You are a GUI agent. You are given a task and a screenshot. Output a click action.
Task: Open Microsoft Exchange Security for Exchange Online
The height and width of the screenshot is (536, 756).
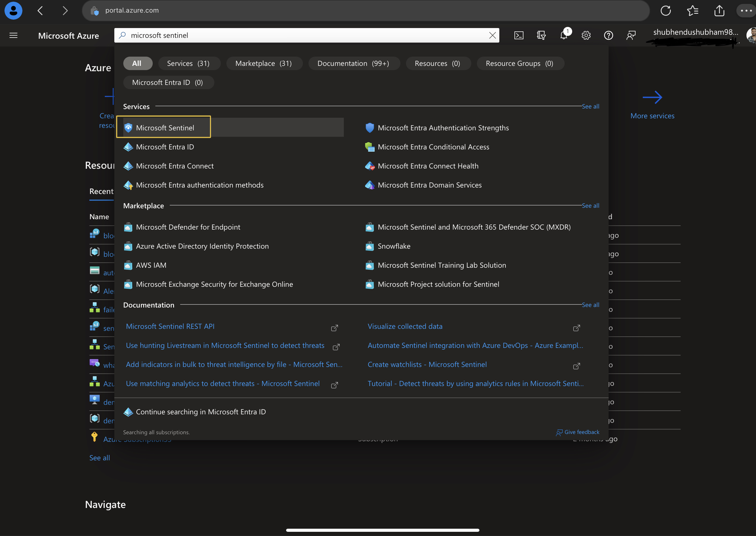208,285
